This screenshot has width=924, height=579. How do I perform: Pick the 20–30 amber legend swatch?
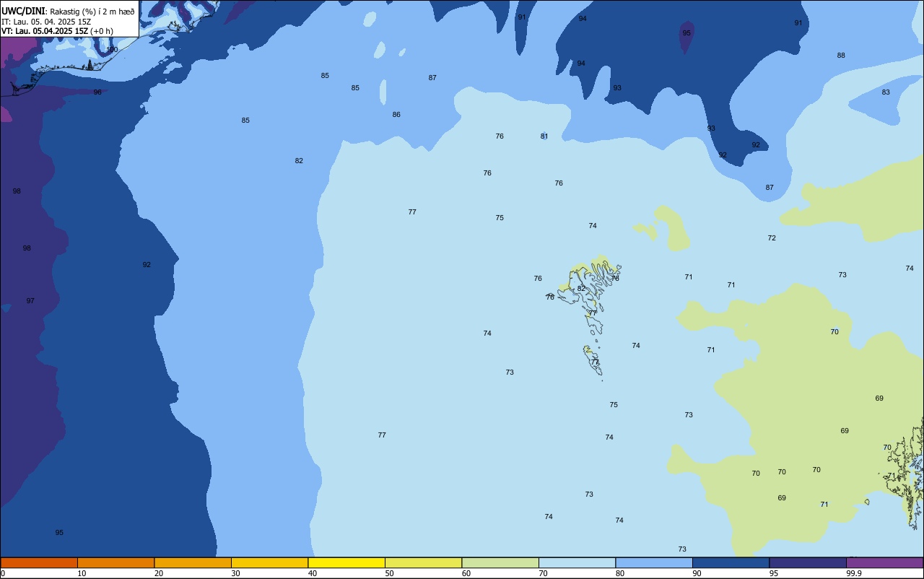(193, 562)
